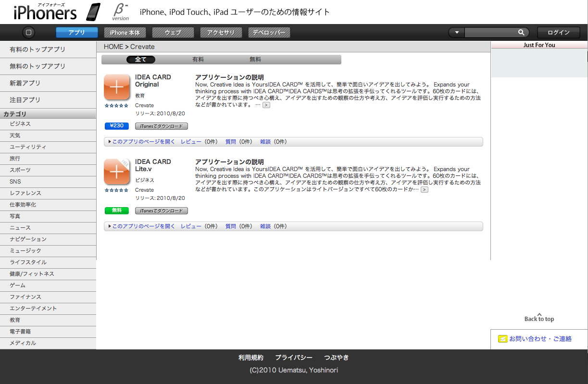
Task: Select the ユーティリティ category
Action: pyautogui.click(x=48, y=147)
